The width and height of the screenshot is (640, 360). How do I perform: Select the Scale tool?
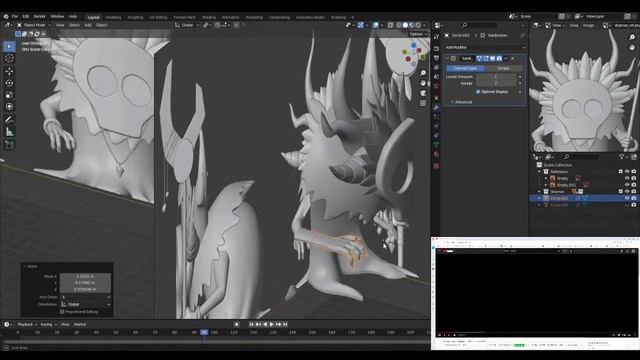click(9, 95)
